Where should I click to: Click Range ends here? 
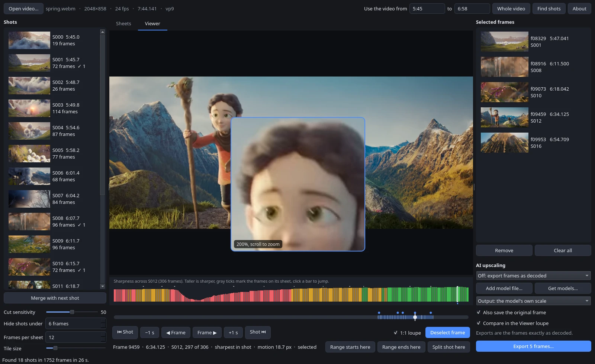(401, 347)
